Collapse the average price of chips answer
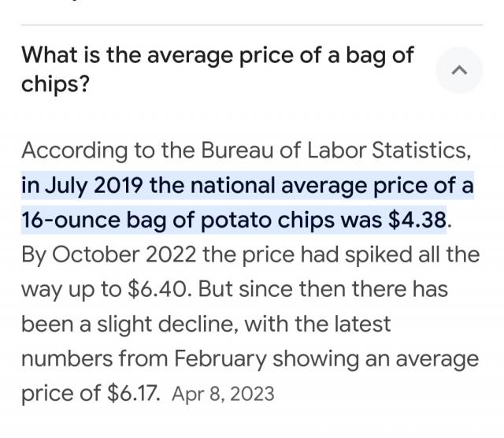Viewport: 504px width, 438px height. pyautogui.click(x=459, y=71)
